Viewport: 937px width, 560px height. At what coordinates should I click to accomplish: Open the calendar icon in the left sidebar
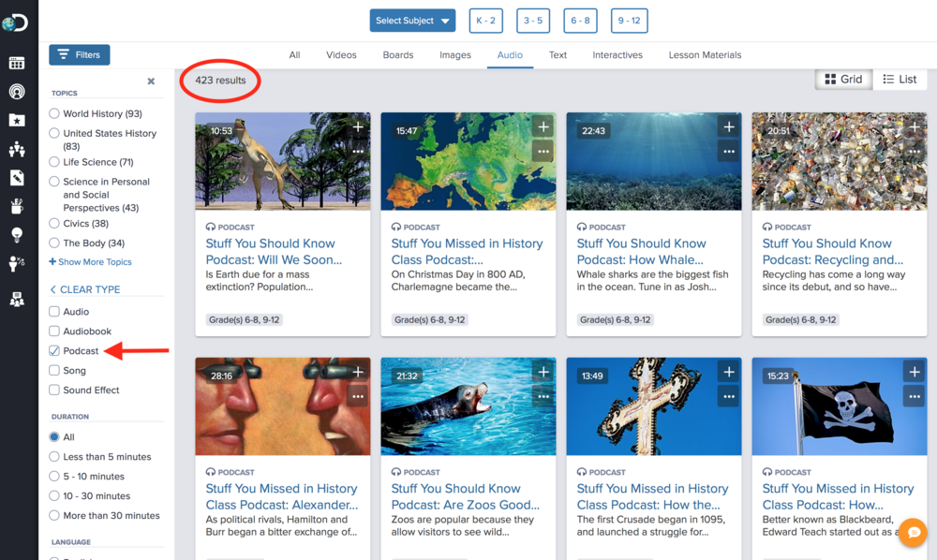17,63
